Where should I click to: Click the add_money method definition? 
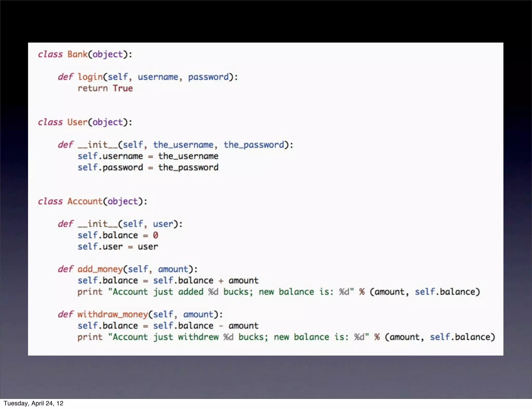(x=128, y=269)
